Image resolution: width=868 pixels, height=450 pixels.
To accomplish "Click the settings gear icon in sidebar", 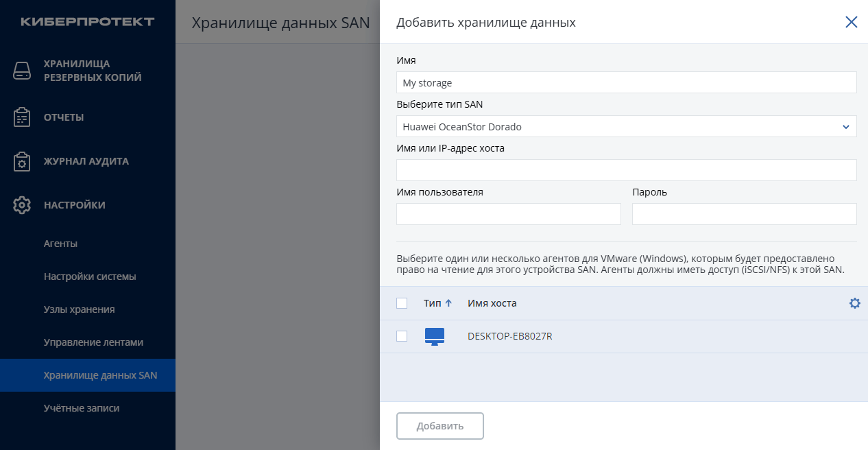I will [23, 205].
